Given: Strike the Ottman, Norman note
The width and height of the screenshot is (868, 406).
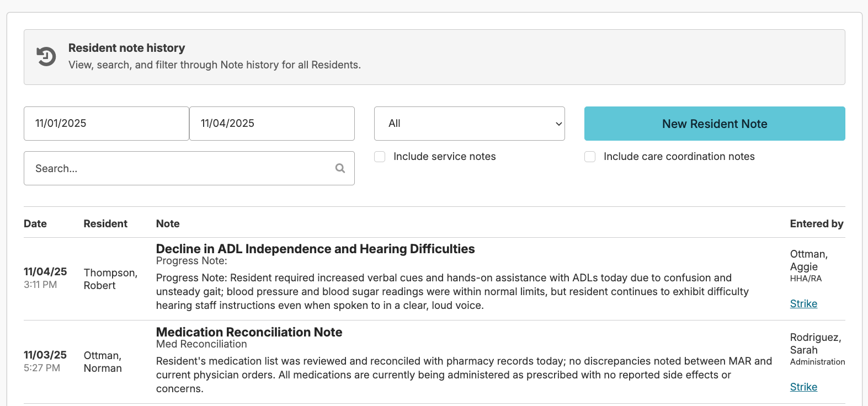Looking at the screenshot, I should [x=803, y=387].
